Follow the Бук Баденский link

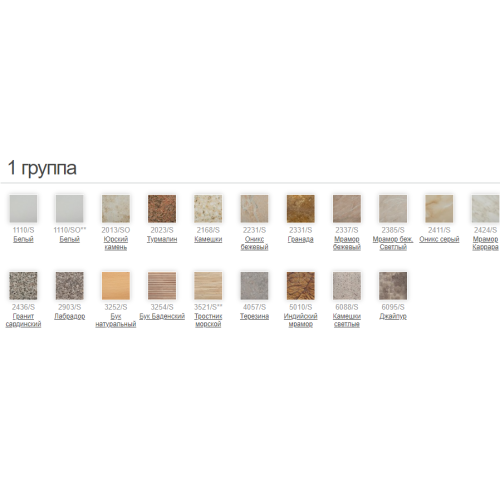(x=162, y=316)
